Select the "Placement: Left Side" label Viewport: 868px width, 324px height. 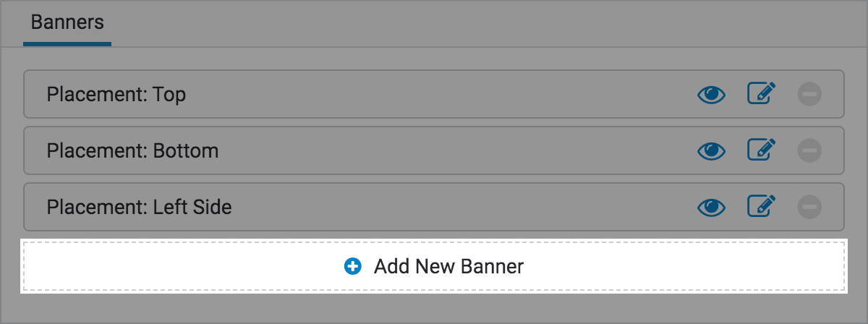pyautogui.click(x=139, y=208)
